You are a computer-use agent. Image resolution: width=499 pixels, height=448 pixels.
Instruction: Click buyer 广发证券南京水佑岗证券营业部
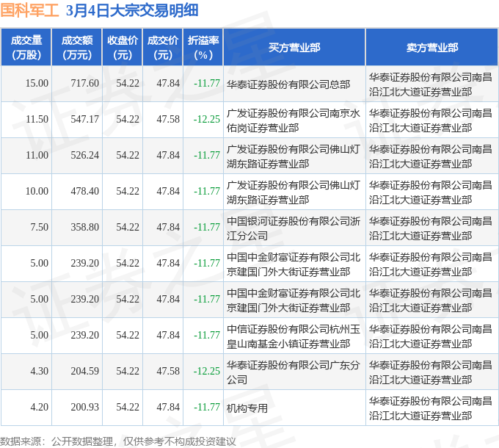point(293,120)
